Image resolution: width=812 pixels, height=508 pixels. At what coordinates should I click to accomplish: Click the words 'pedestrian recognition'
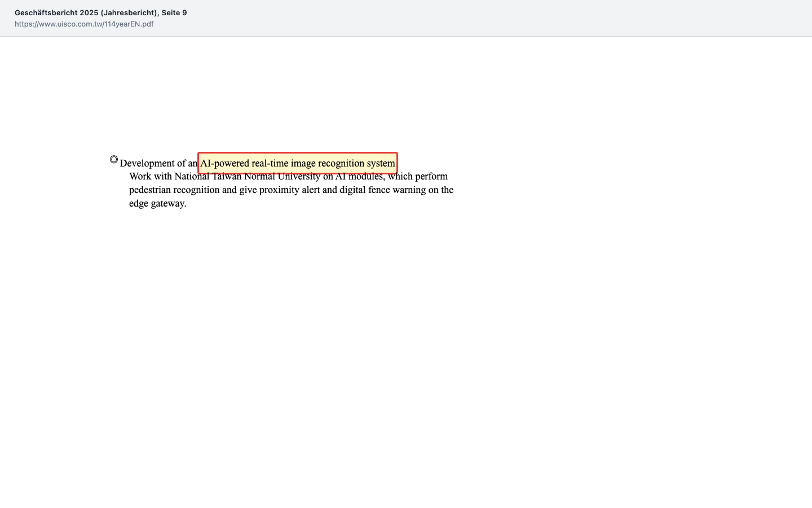(174, 190)
